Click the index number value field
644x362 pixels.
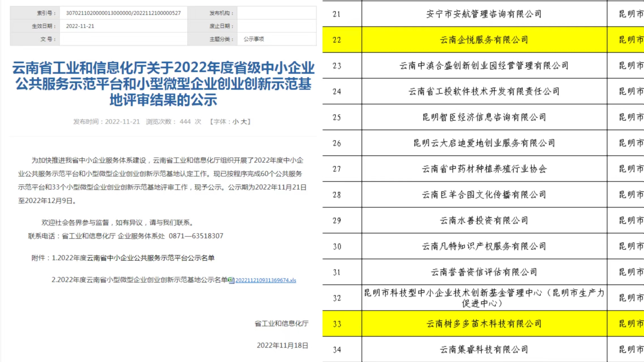point(123,13)
